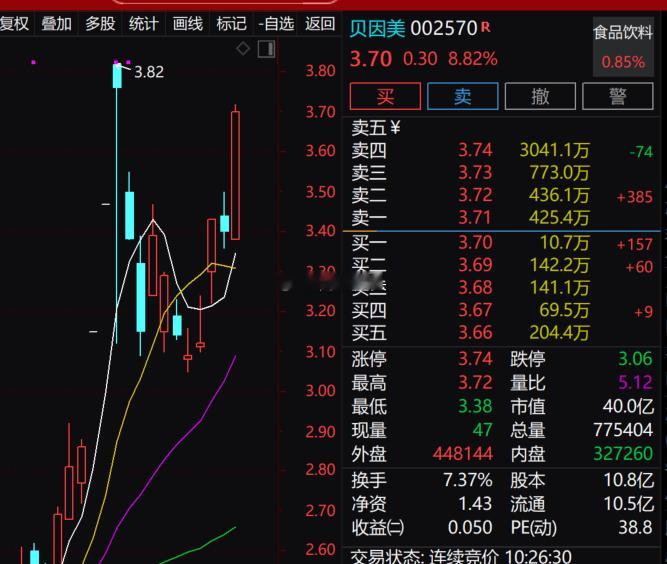Choose the 画线 drawing tool

coord(188,23)
